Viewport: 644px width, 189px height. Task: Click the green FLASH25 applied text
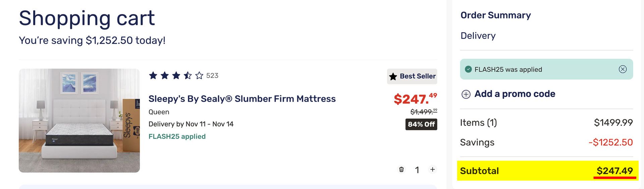click(x=177, y=137)
